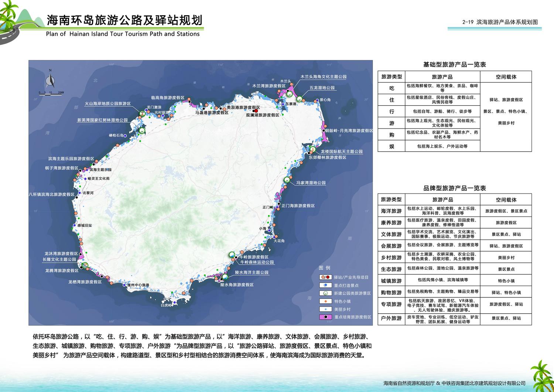Click the 购 cell in the basic products table
Viewport: 554px width, 392px height.
point(391,134)
